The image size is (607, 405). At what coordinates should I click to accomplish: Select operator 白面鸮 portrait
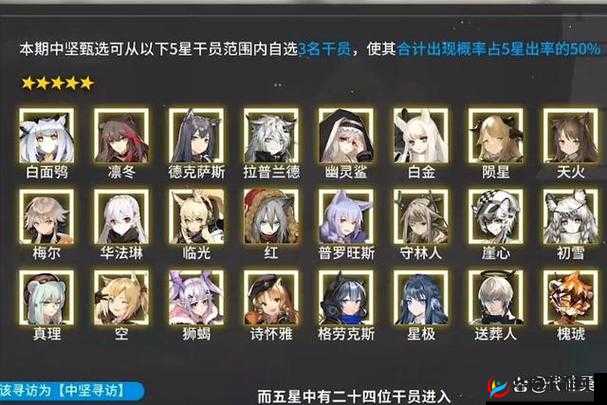click(46, 136)
